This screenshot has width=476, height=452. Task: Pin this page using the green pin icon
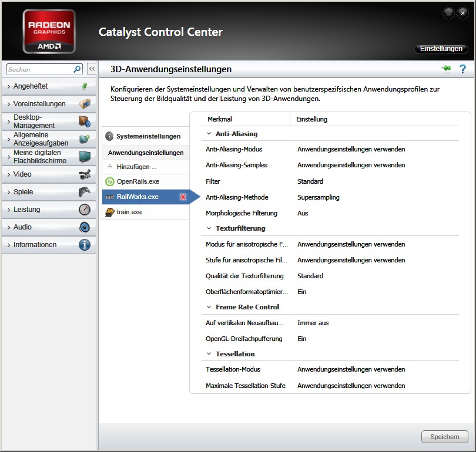[x=447, y=69]
